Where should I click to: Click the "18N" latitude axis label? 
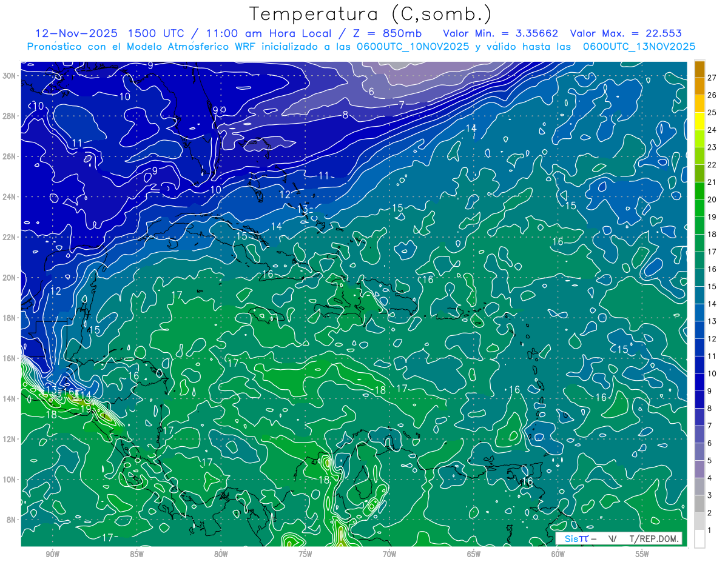pos(9,318)
